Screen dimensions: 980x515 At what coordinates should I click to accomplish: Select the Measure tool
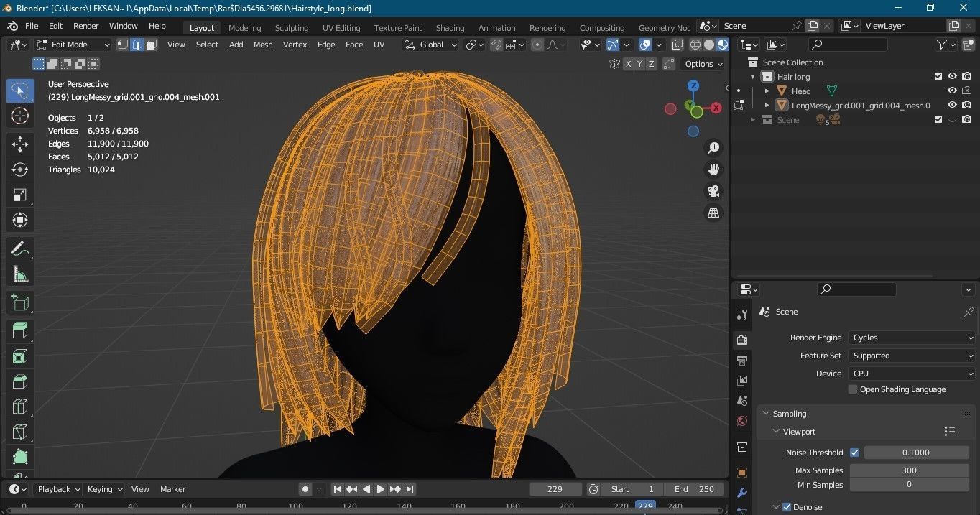tap(20, 274)
